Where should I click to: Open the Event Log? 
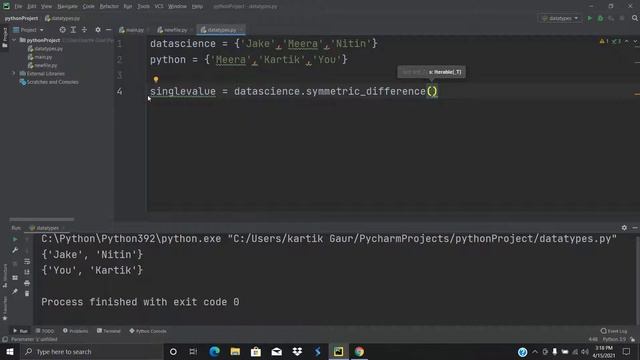tap(614, 331)
